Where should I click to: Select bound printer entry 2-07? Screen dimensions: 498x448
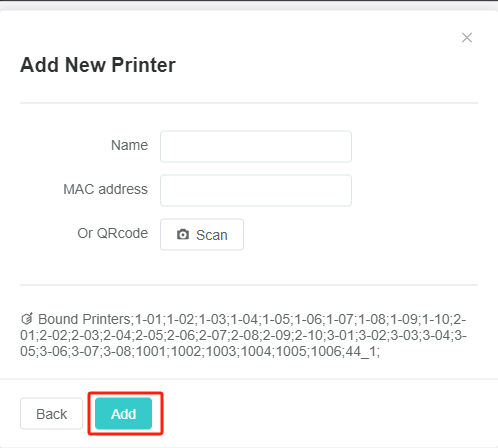click(x=212, y=335)
